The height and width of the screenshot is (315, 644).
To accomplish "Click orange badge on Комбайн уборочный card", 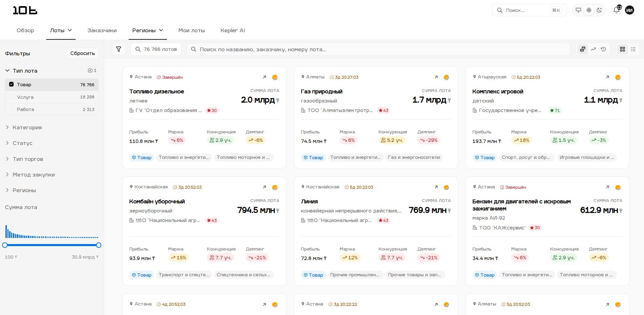I will coord(275,187).
